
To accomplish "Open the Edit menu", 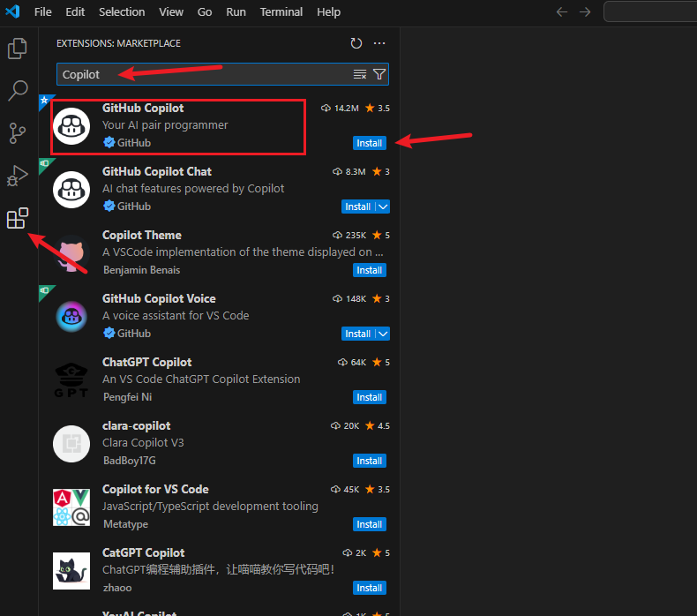I will point(75,12).
